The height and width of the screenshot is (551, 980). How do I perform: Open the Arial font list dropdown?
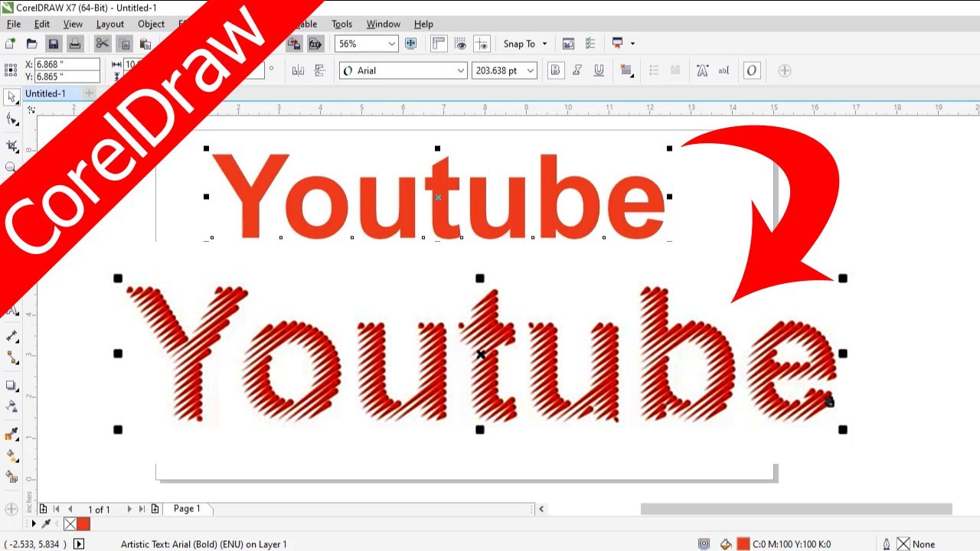[x=461, y=70]
